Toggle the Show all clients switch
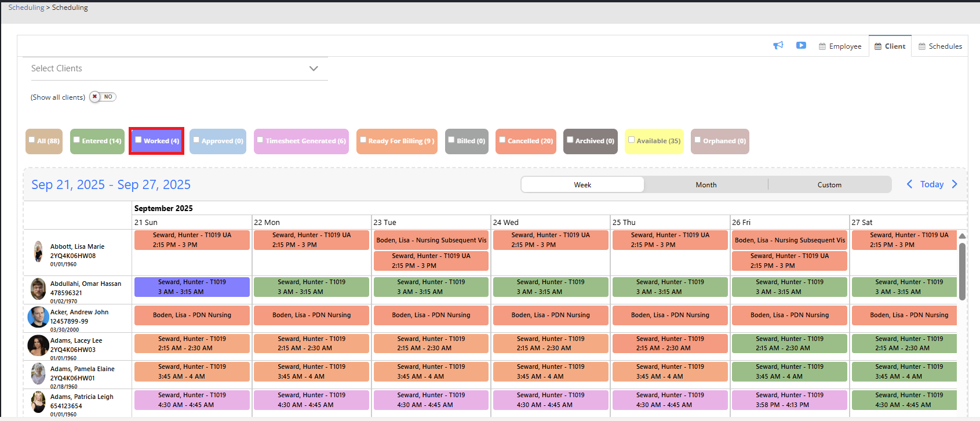This screenshot has height=421, width=980. pyautogui.click(x=103, y=97)
